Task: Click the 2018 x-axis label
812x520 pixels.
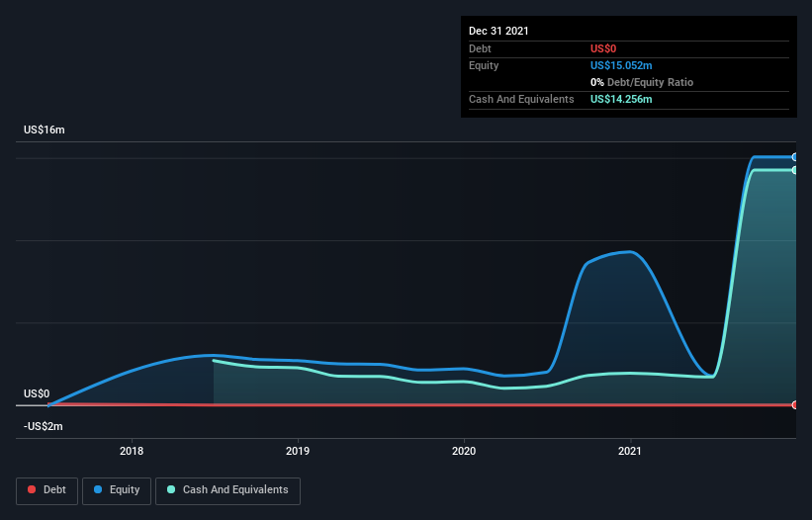Action: pos(132,451)
